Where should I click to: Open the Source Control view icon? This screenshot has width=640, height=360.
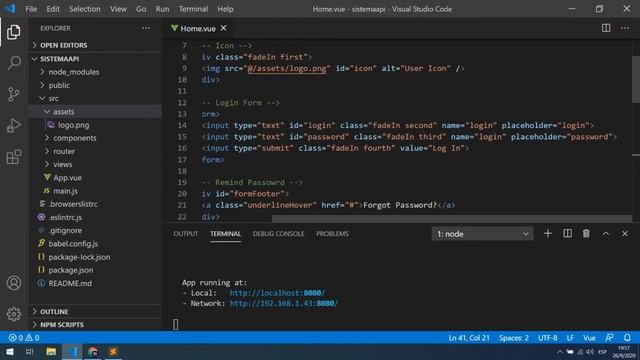point(13,94)
